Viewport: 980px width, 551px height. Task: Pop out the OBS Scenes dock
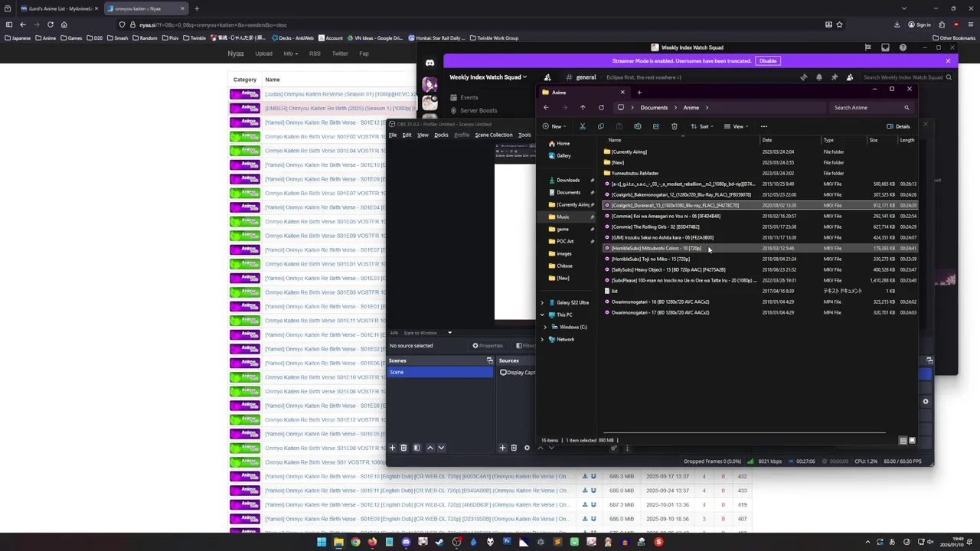490,360
